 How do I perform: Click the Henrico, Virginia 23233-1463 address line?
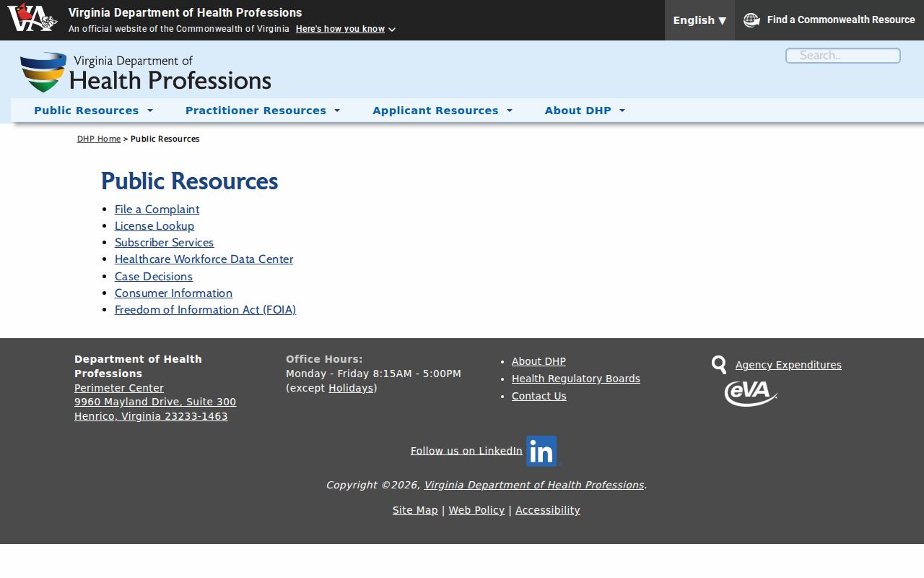tap(151, 416)
